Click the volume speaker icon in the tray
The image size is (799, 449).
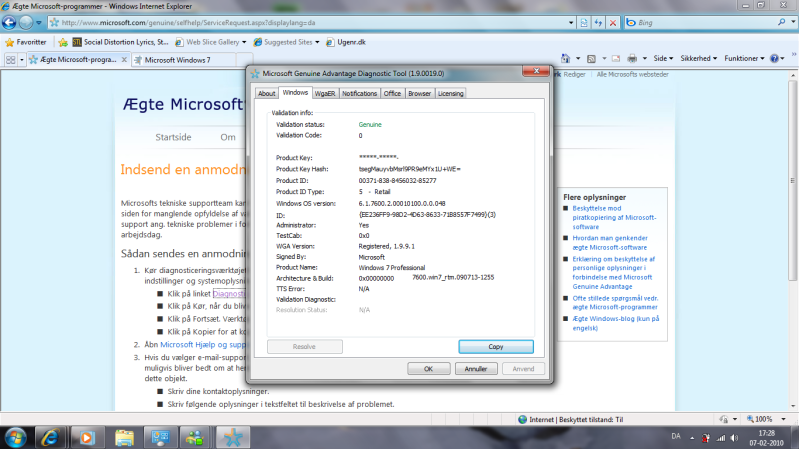[x=734, y=438]
